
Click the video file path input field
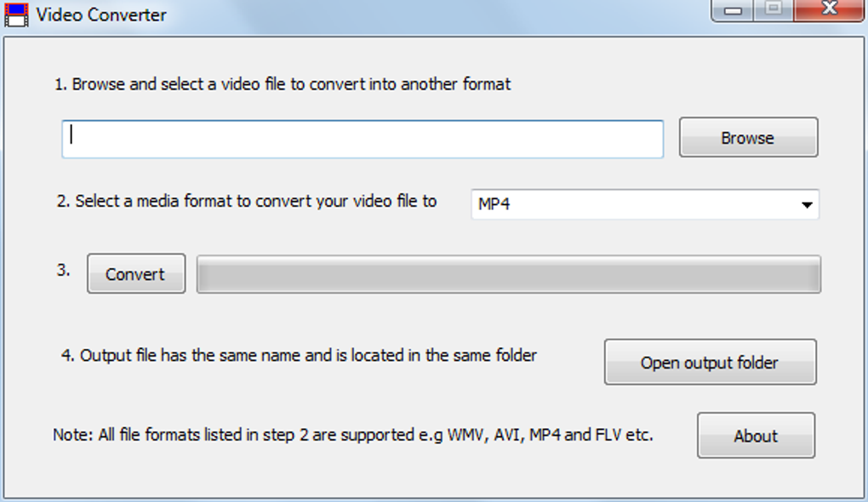click(x=362, y=139)
